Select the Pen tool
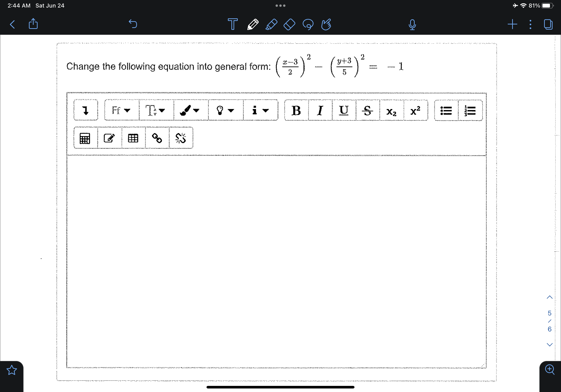Viewport: 561px width, 392px height. click(x=253, y=24)
